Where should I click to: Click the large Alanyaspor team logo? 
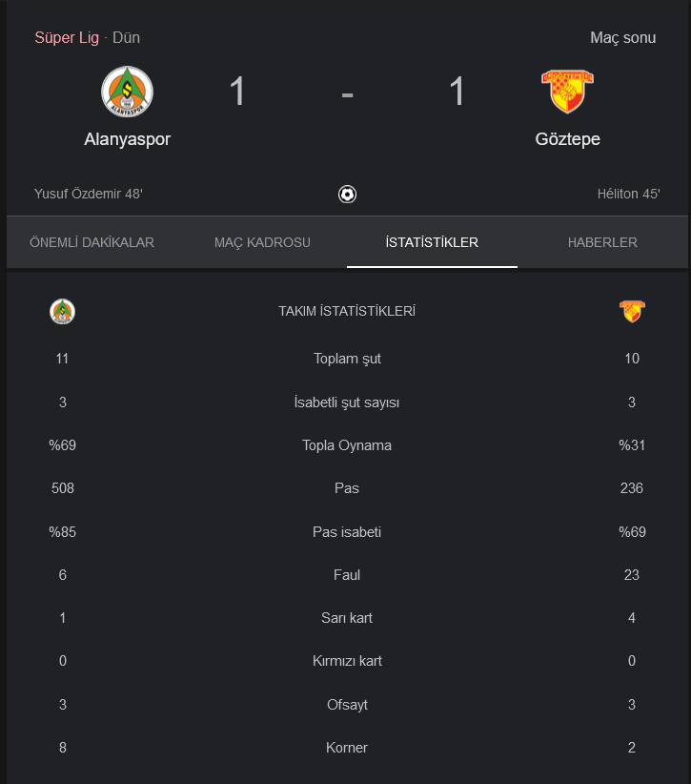tap(127, 92)
